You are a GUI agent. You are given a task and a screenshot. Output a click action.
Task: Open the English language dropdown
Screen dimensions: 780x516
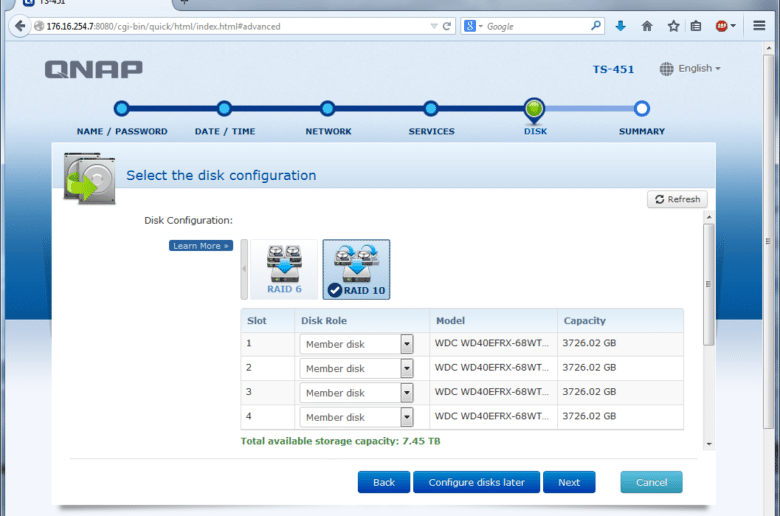coord(699,68)
